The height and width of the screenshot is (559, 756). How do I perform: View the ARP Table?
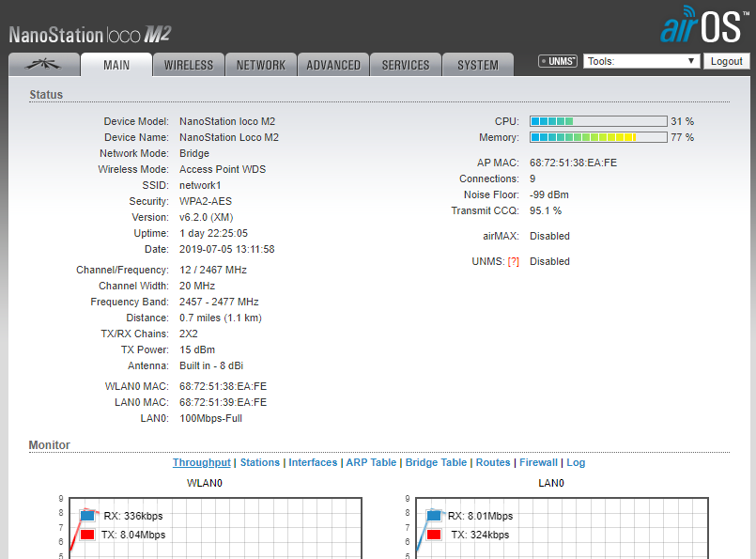tap(371, 462)
